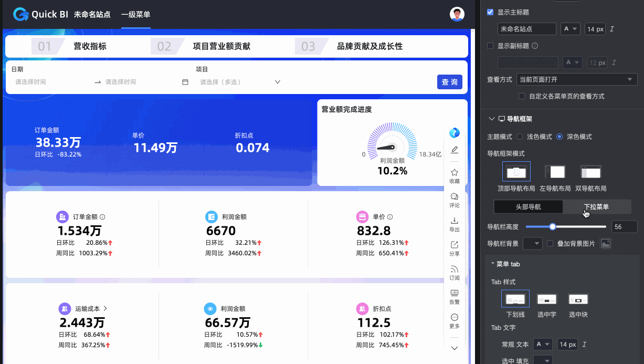644x364 pixels.
Task: Select 顶部导航布局 layout thumbnail
Action: (516, 171)
